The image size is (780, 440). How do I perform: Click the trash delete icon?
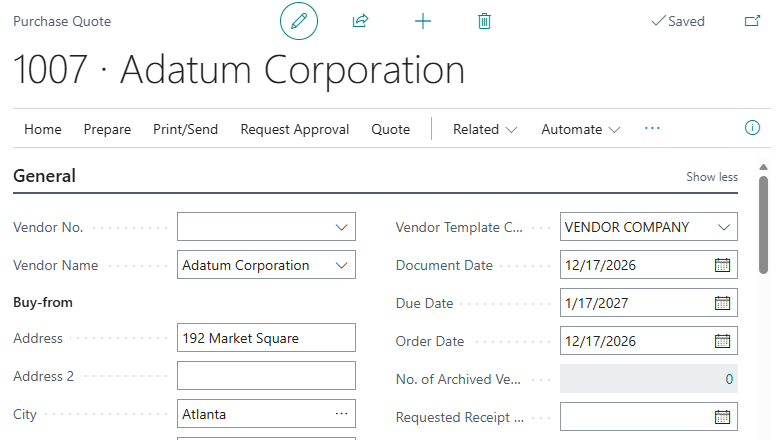[x=485, y=21]
